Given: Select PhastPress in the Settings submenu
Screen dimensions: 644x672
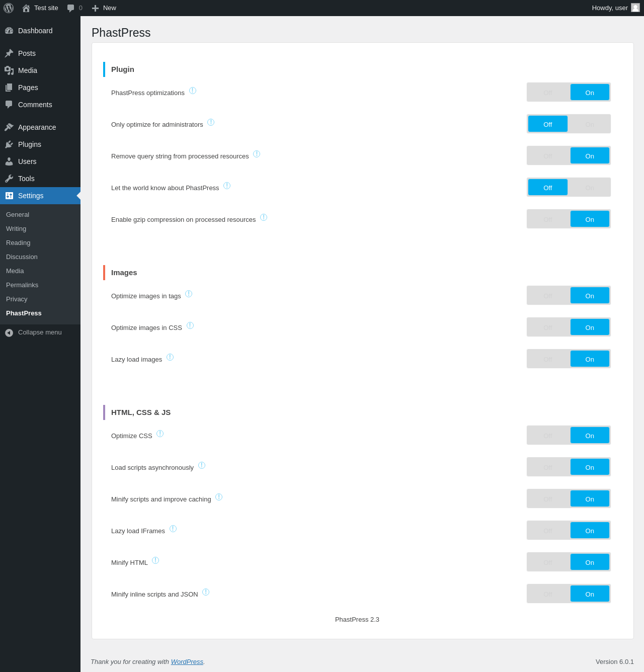Looking at the screenshot, I should [x=40, y=313].
